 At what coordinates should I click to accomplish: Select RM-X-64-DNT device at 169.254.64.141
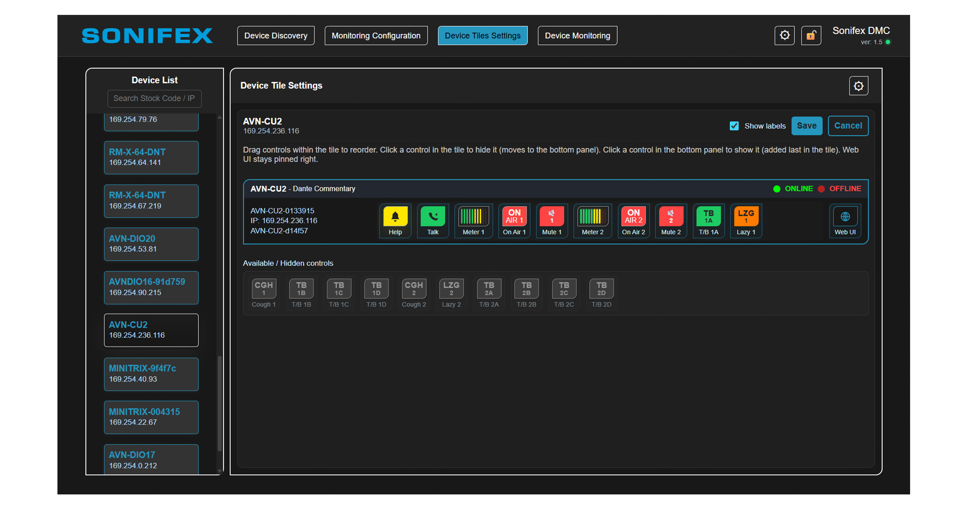152,157
